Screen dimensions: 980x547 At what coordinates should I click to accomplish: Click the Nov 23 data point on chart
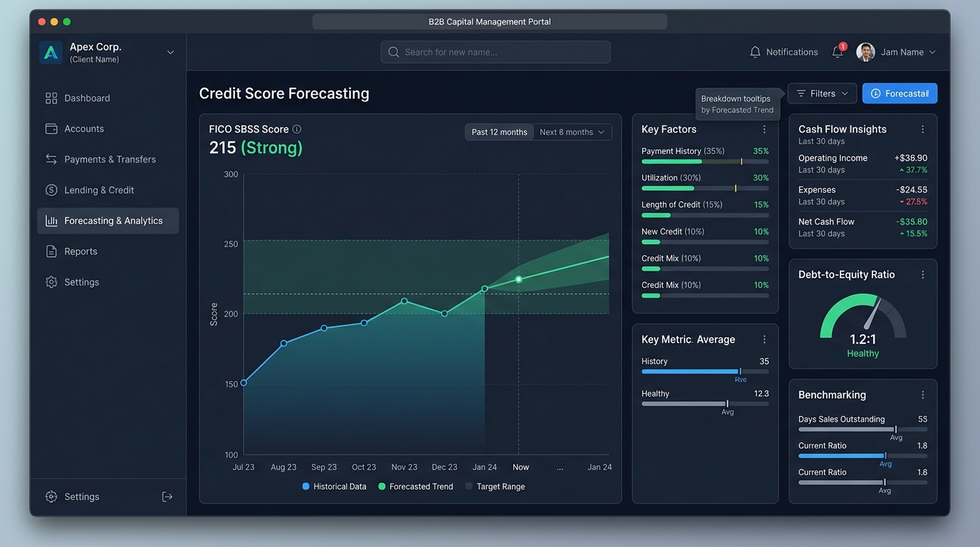(405, 301)
